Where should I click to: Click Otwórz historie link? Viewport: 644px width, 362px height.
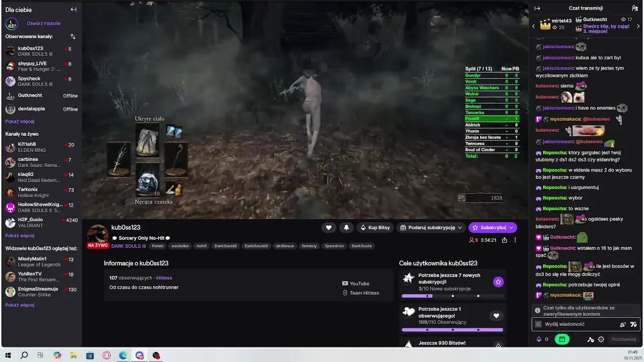pos(44,24)
